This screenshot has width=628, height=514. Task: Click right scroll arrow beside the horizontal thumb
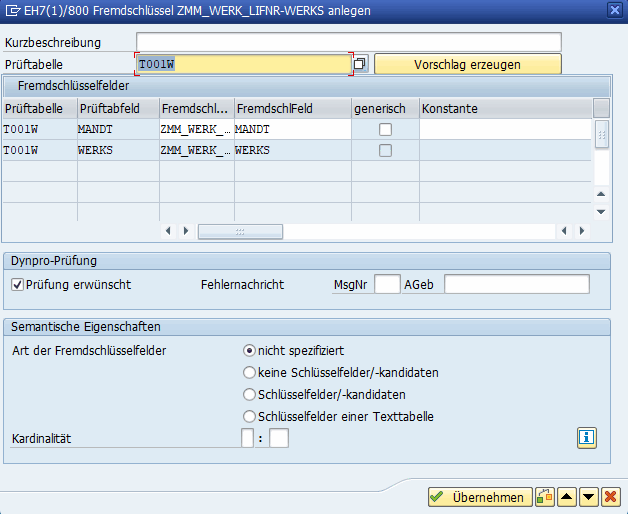pos(186,231)
